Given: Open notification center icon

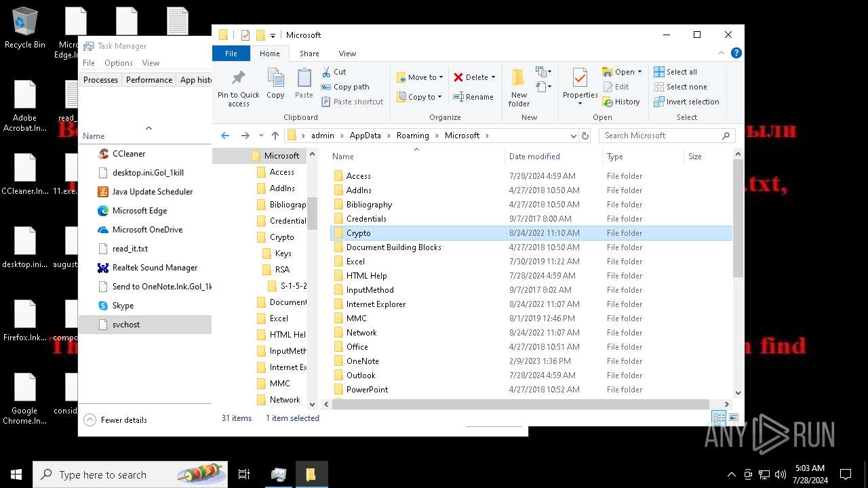Looking at the screenshot, I should (x=846, y=474).
